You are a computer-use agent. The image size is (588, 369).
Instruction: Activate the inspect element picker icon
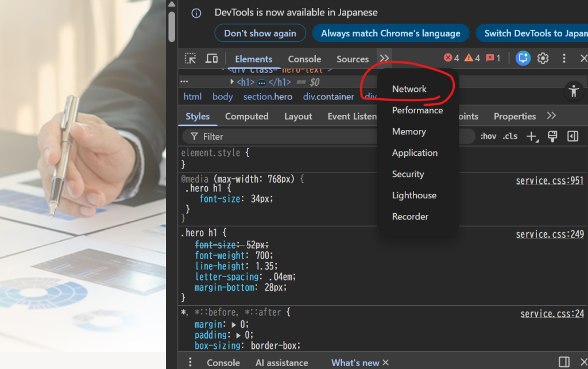point(190,59)
